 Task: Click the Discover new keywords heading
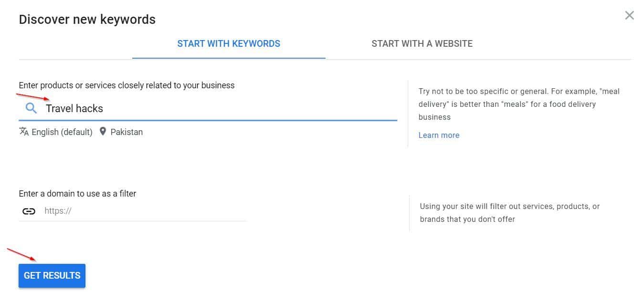(87, 20)
